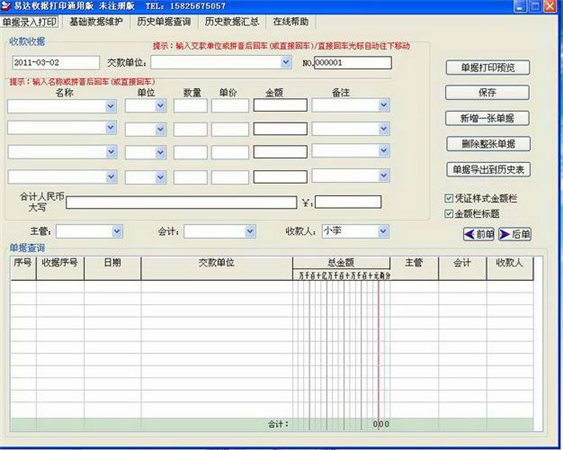The height and width of the screenshot is (450, 563).
Task: Open the 历史单据查询 tab
Action: click(163, 22)
